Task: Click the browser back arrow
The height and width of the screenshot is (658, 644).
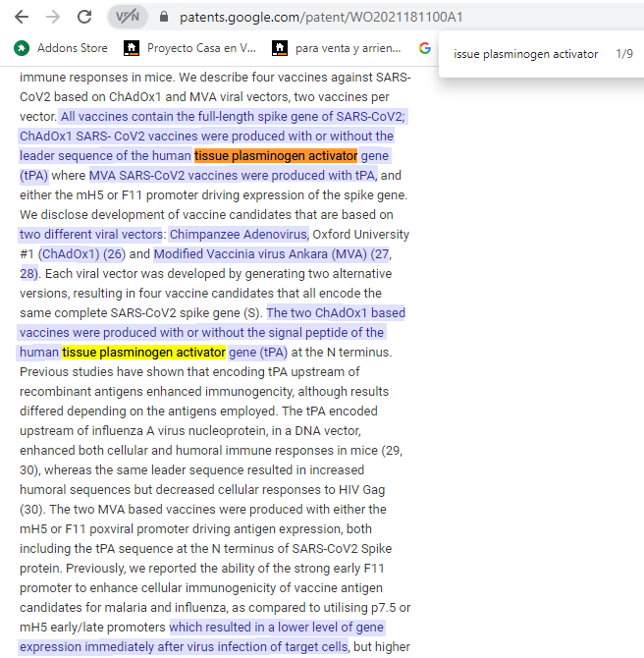Action: (22, 17)
